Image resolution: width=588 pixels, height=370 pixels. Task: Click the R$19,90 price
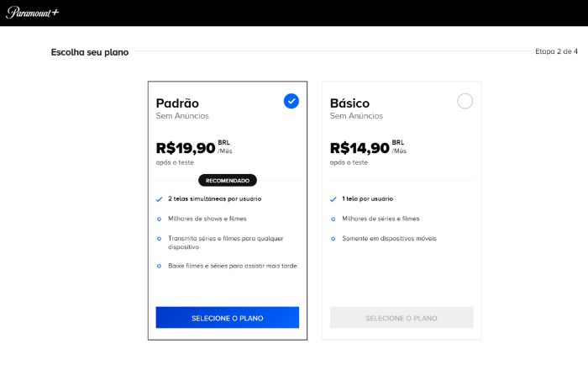click(x=186, y=148)
